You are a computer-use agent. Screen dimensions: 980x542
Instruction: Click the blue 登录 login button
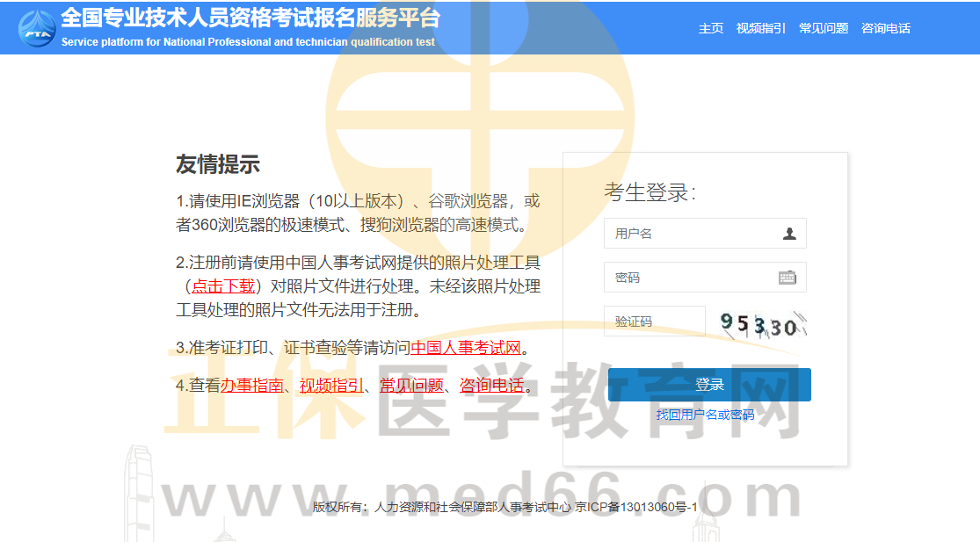pos(708,384)
